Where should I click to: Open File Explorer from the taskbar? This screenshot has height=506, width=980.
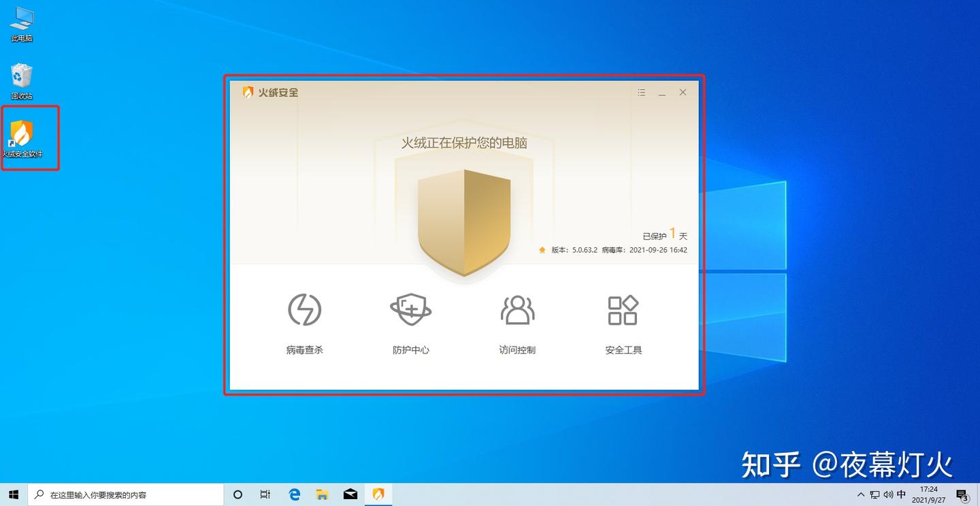click(x=322, y=494)
